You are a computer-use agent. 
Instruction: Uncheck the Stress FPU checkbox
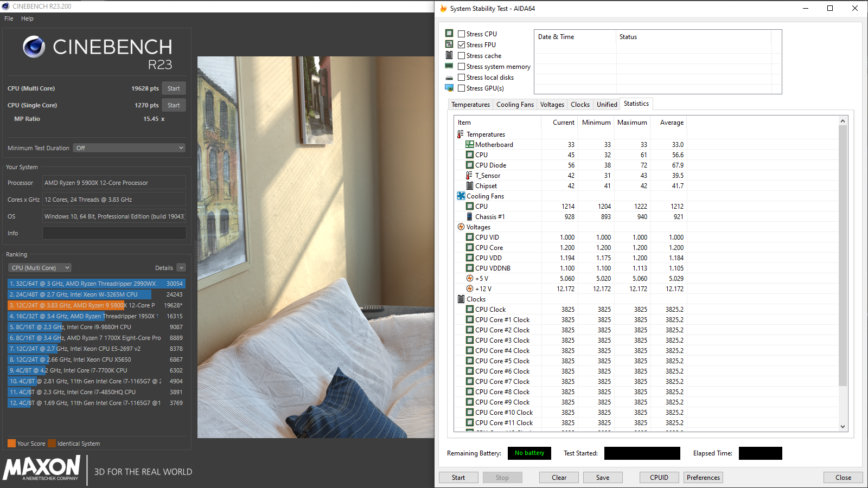(x=461, y=44)
